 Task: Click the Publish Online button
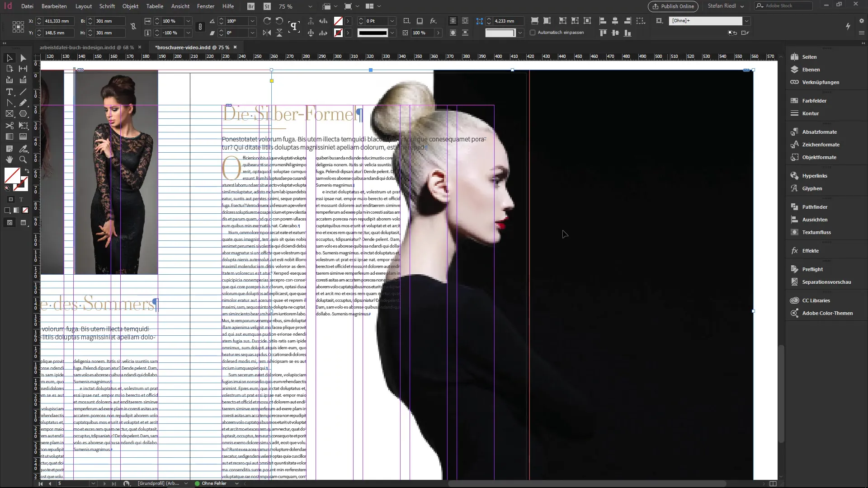(673, 6)
